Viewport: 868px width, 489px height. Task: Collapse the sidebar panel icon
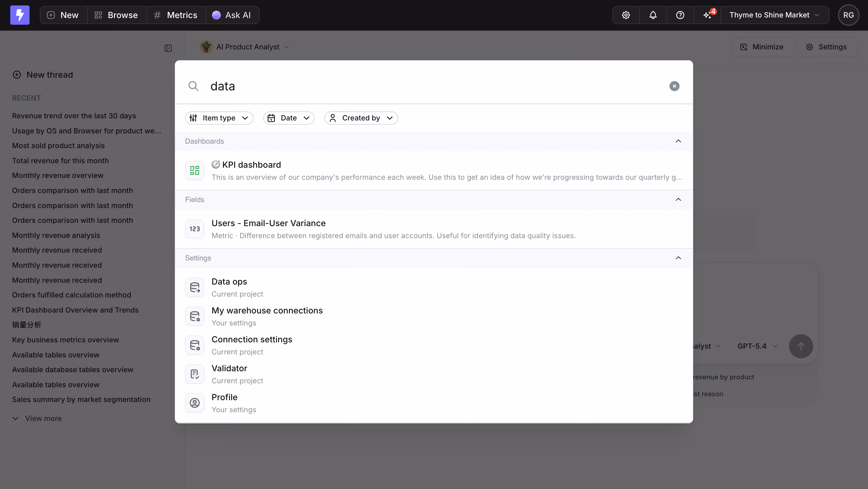[x=168, y=48]
